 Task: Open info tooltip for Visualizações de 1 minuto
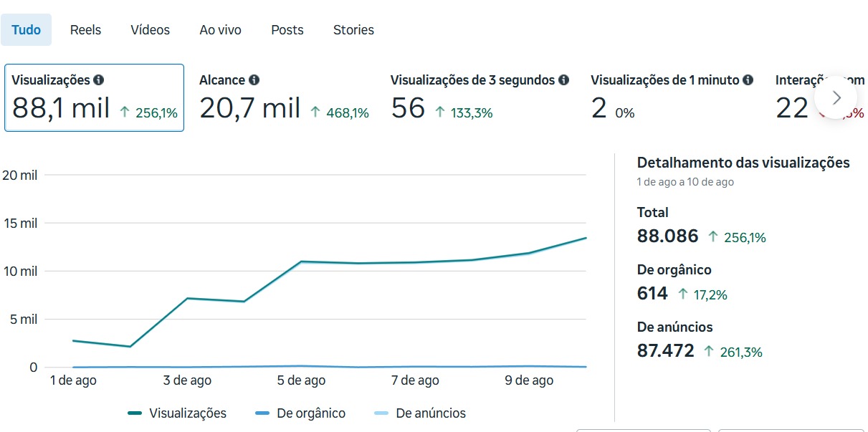(x=748, y=80)
